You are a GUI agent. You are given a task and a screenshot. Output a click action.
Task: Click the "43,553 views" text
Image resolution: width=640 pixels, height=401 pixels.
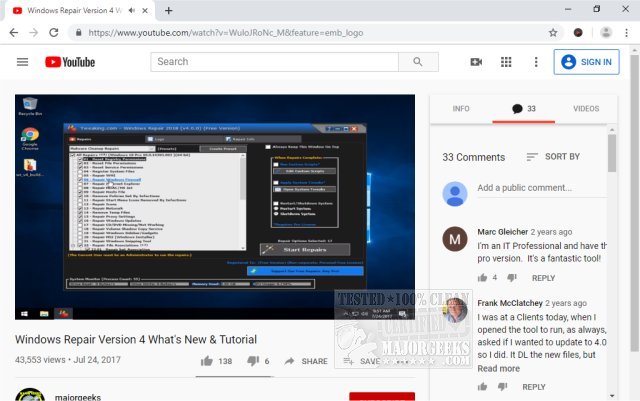coord(40,360)
